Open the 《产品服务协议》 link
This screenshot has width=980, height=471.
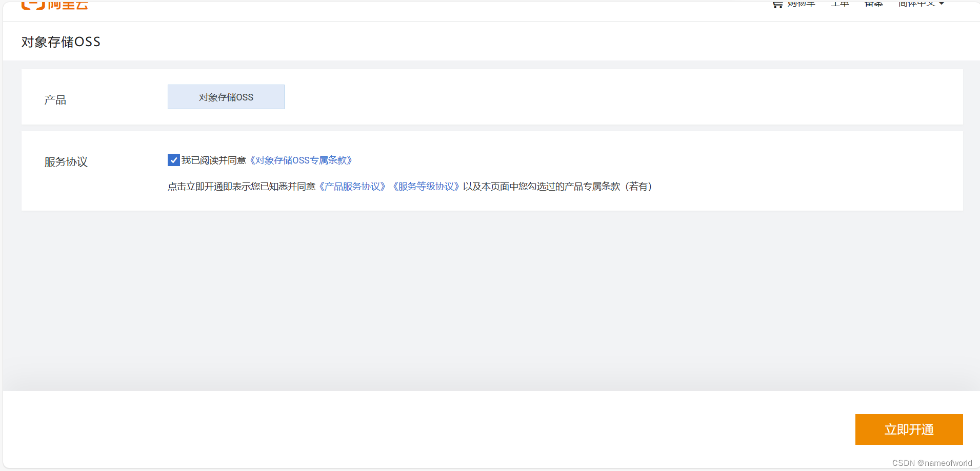coord(352,187)
